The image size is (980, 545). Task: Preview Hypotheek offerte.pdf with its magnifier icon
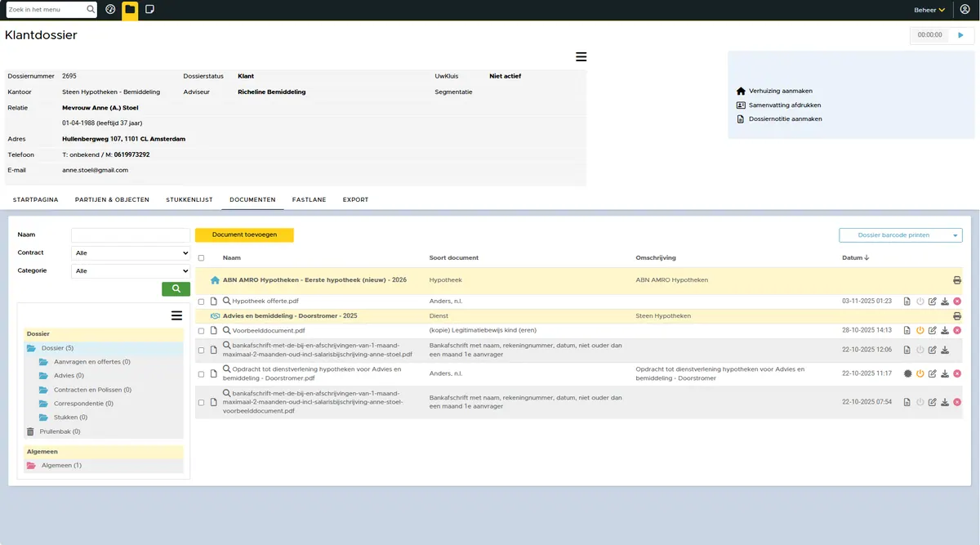click(x=227, y=302)
